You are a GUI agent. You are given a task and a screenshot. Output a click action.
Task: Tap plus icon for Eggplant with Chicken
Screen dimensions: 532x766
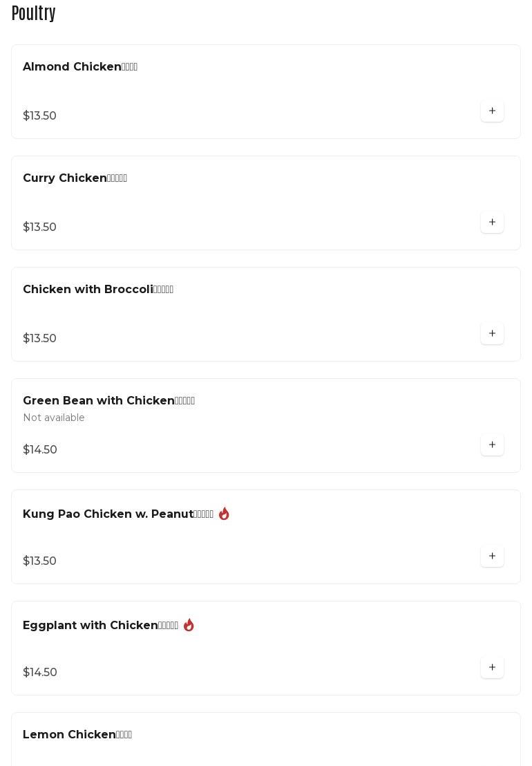[x=492, y=667]
